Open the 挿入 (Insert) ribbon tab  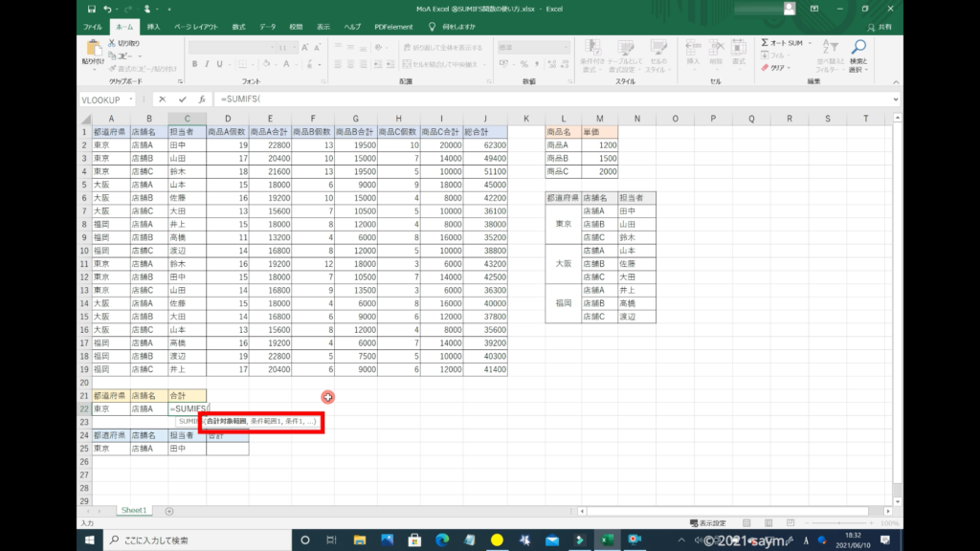153,27
